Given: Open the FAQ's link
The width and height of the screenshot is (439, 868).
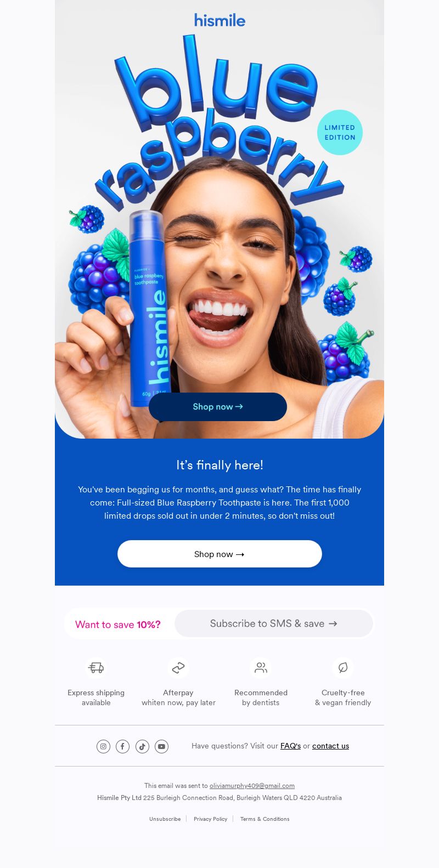Looking at the screenshot, I should click(x=290, y=746).
